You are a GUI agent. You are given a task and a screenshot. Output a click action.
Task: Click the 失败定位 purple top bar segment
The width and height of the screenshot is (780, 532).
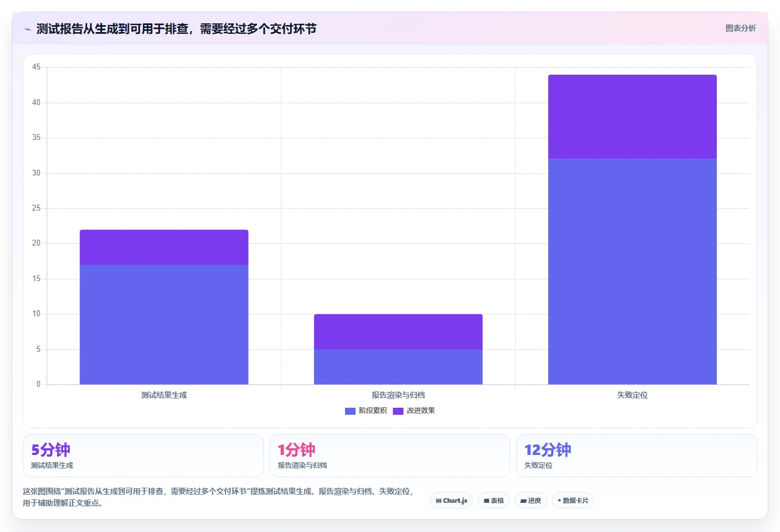[632, 117]
